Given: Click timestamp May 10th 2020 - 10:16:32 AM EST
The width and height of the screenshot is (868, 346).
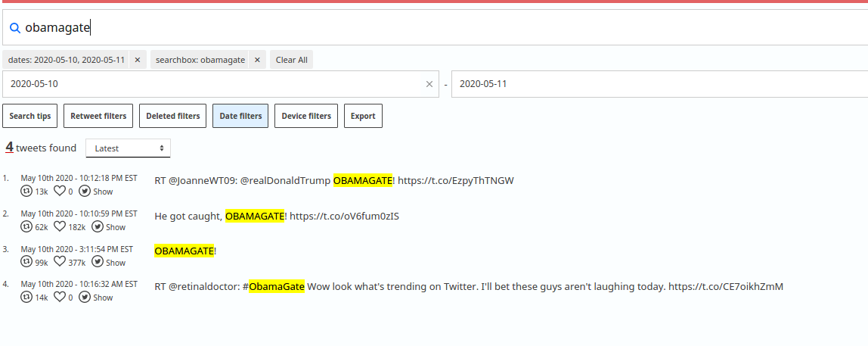Looking at the screenshot, I should tap(79, 284).
